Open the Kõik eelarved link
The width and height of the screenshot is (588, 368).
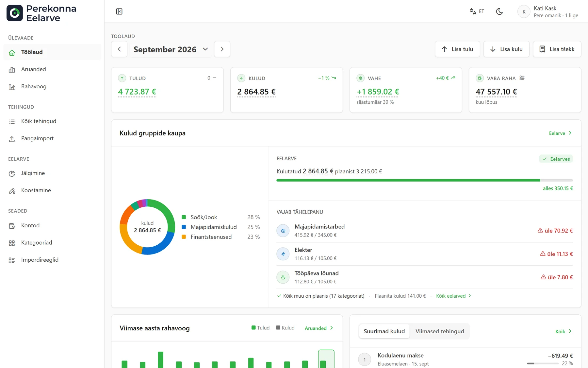click(x=454, y=296)
